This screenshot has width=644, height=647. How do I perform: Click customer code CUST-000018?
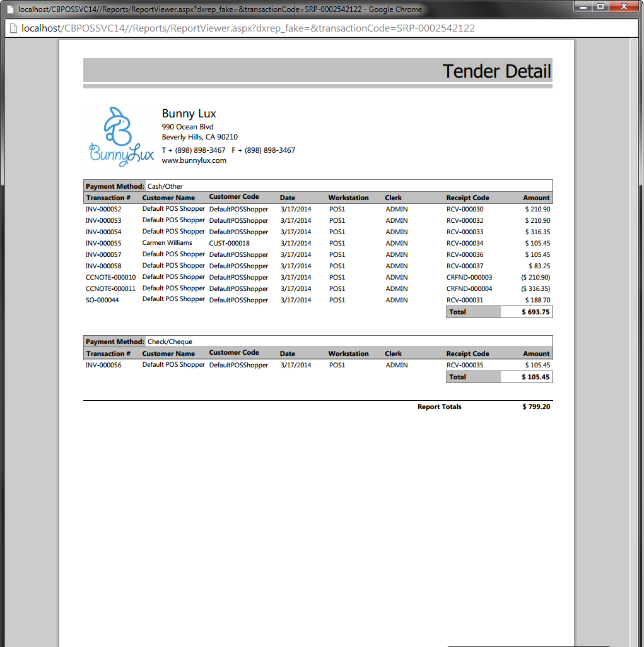pyautogui.click(x=229, y=243)
